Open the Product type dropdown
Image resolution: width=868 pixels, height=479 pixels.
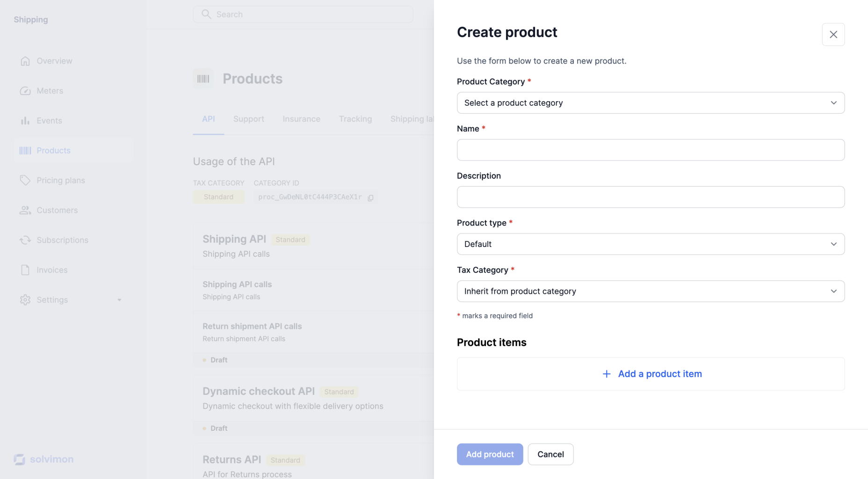point(650,244)
